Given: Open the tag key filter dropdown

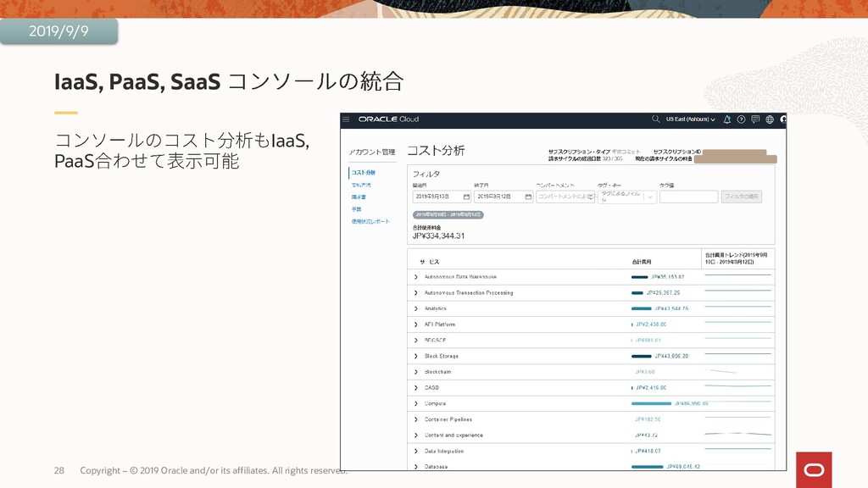Looking at the screenshot, I should point(627,197).
